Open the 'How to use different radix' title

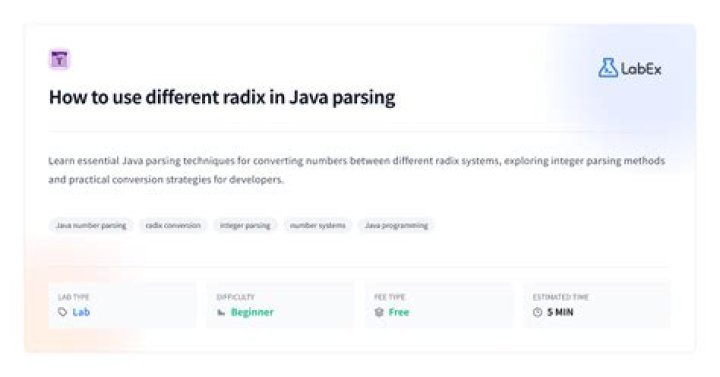(222, 97)
